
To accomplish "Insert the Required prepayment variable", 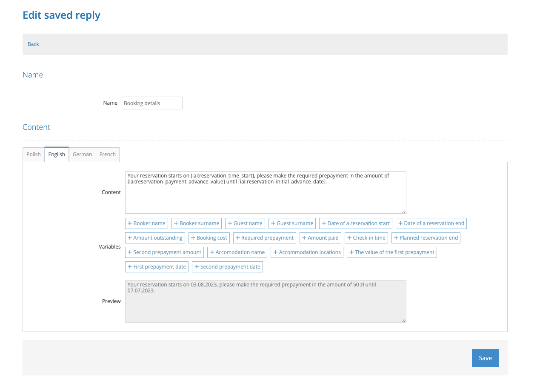I will click(x=264, y=238).
